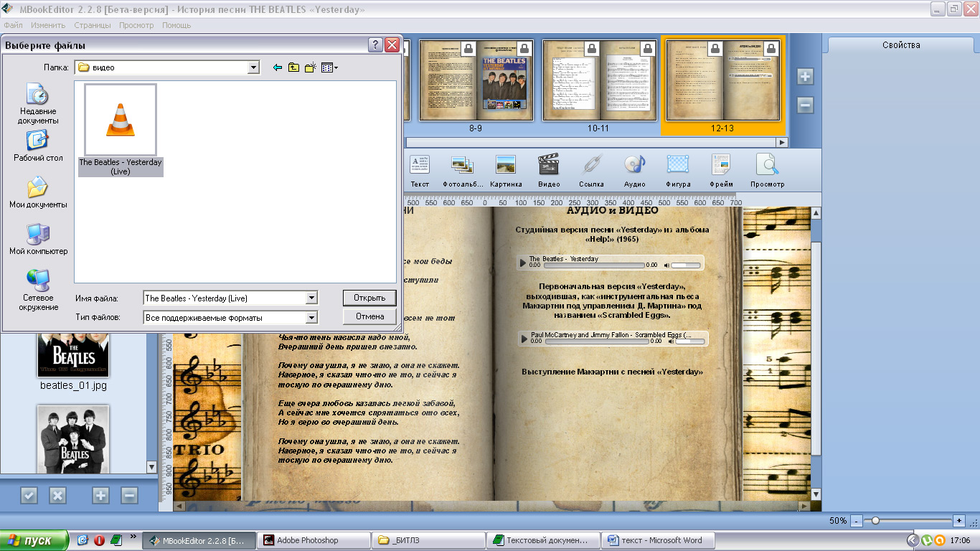
Task: Add a resource with the lower plus button
Action: click(x=100, y=495)
